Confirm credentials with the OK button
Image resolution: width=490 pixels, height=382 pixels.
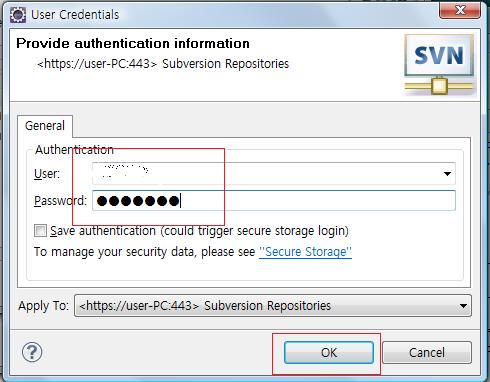click(x=329, y=352)
